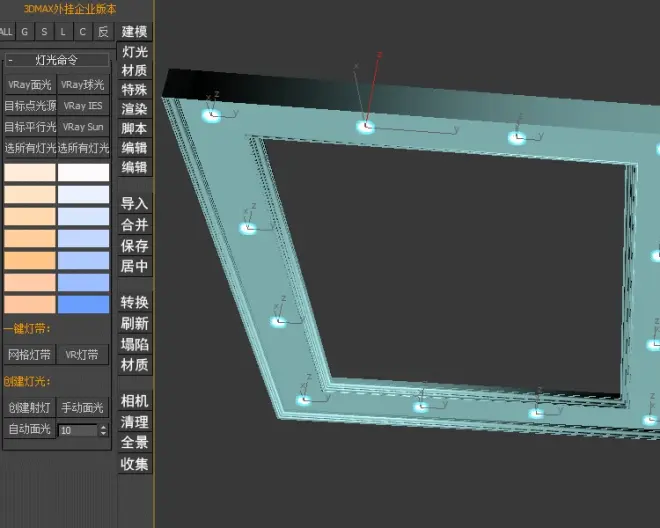The width and height of the screenshot is (660, 528).
Task: Click the 目标点光源 button
Action: click(29, 105)
